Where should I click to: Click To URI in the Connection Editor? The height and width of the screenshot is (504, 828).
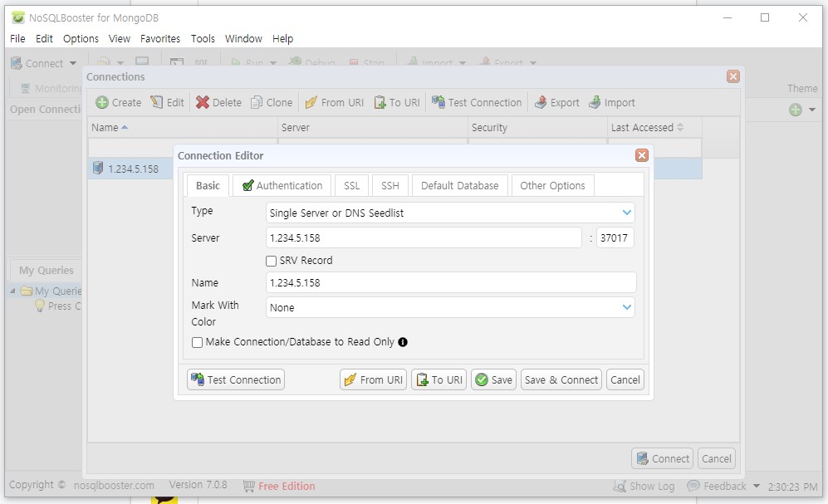(x=438, y=379)
